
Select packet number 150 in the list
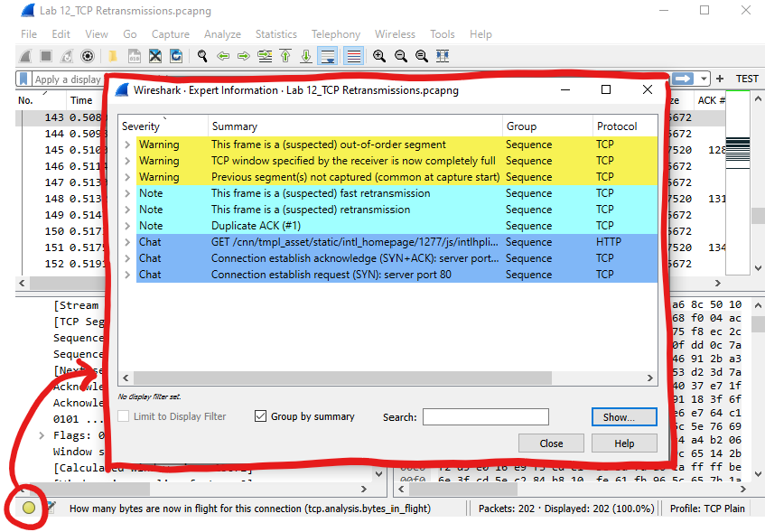pos(61,231)
